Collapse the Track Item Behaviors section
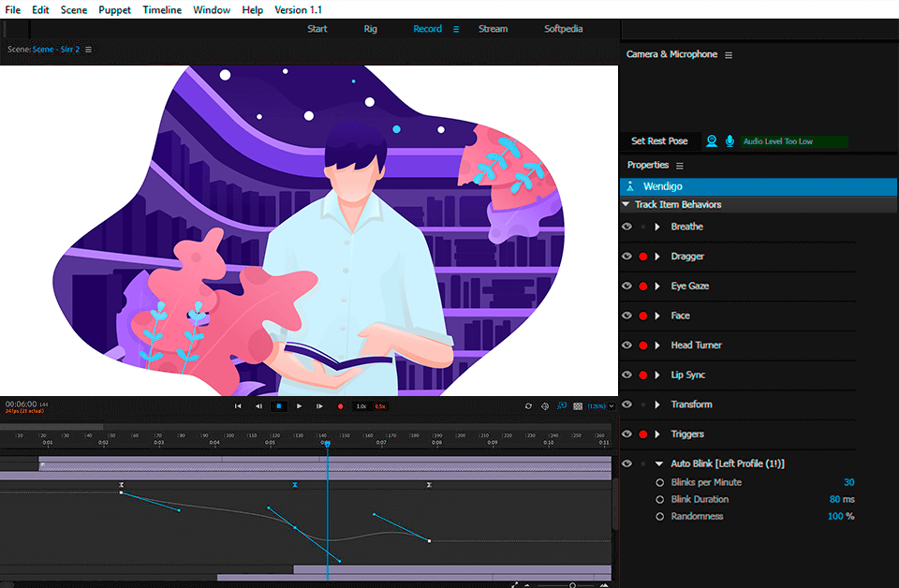899x588 pixels. tap(626, 204)
